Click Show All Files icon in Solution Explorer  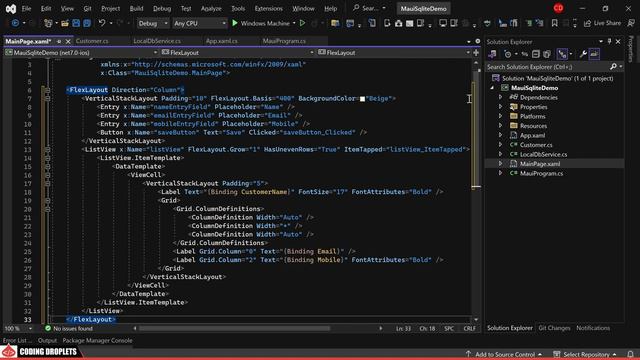click(547, 54)
